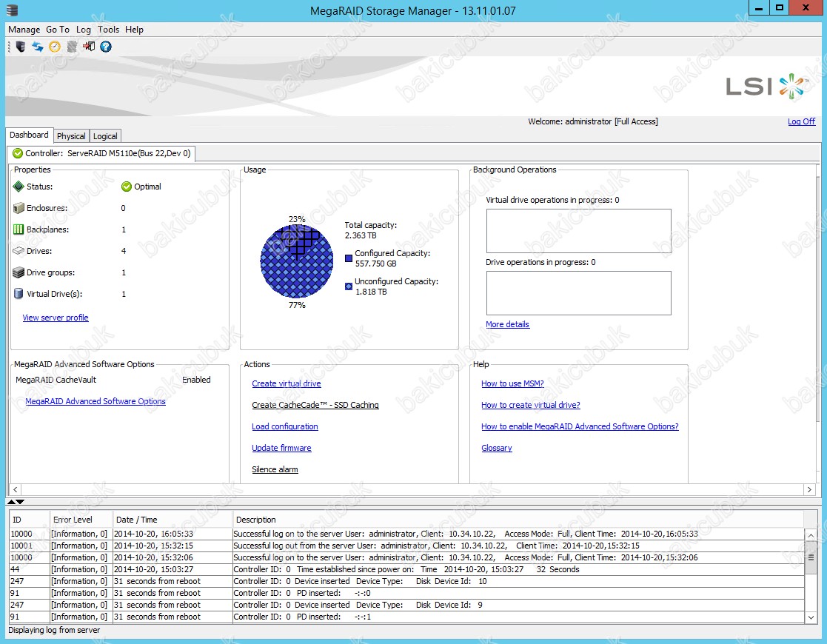
Task: Select the ServeRAID M5110e controller tab
Action: (x=101, y=153)
